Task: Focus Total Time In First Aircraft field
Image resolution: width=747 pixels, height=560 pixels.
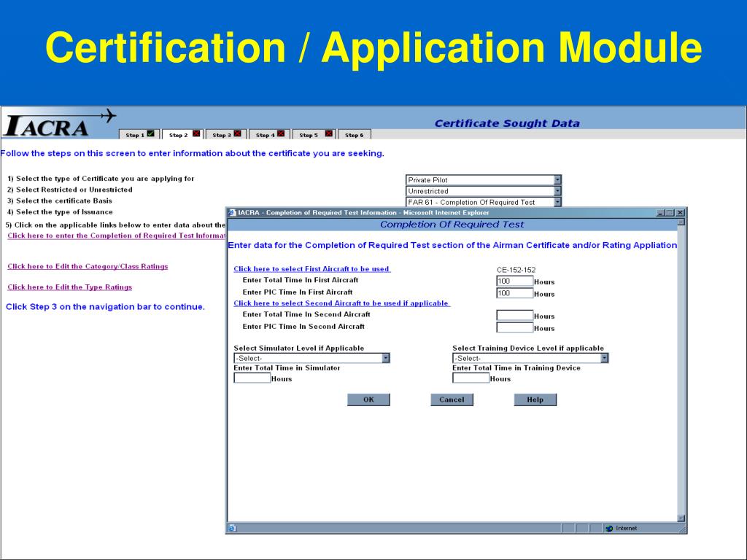Action: tap(514, 281)
